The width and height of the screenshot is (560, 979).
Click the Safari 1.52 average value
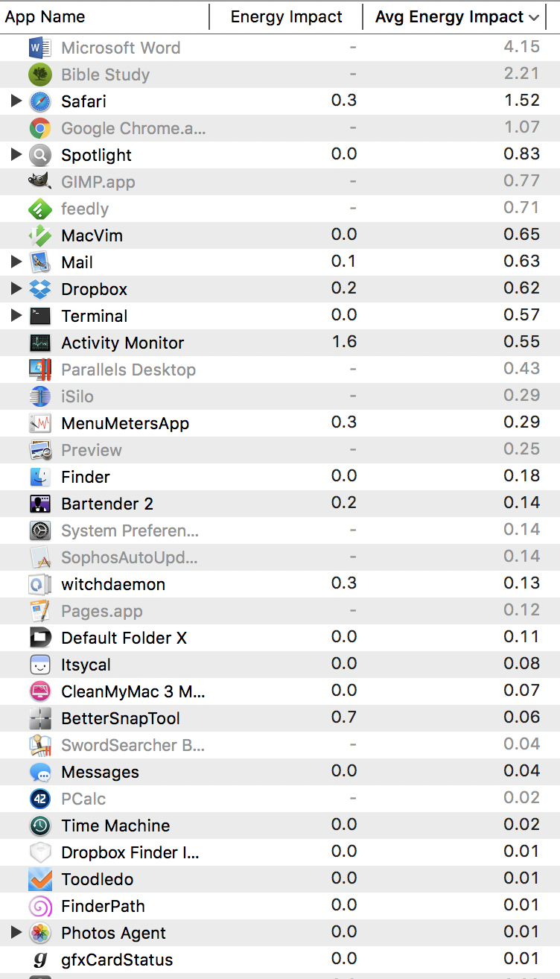coord(522,101)
